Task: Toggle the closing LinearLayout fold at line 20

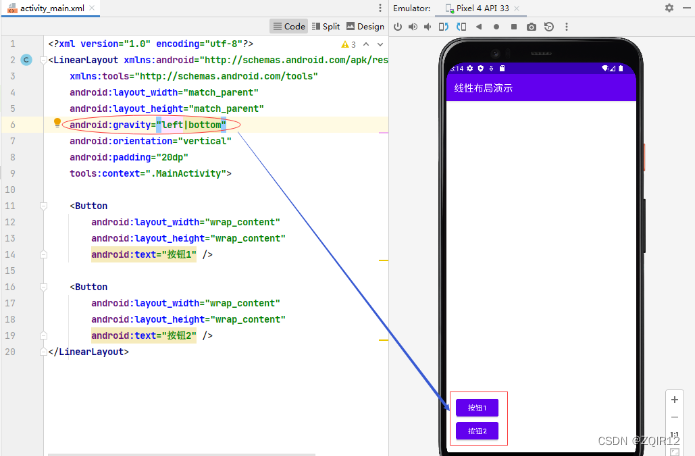Action: click(43, 352)
